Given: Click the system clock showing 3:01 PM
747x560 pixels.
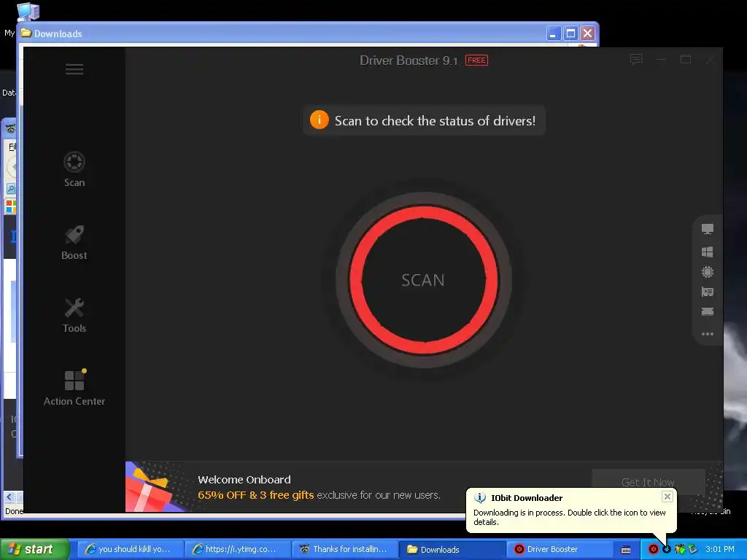Looking at the screenshot, I should (720, 549).
